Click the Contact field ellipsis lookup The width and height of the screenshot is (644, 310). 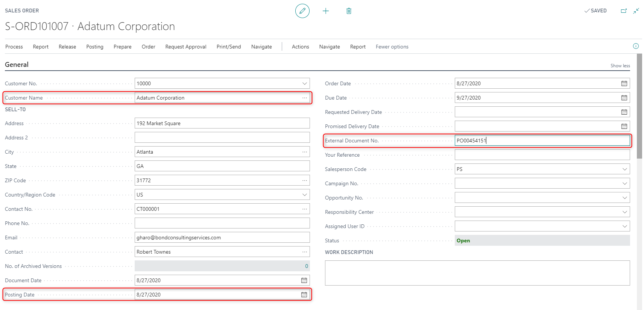point(304,252)
